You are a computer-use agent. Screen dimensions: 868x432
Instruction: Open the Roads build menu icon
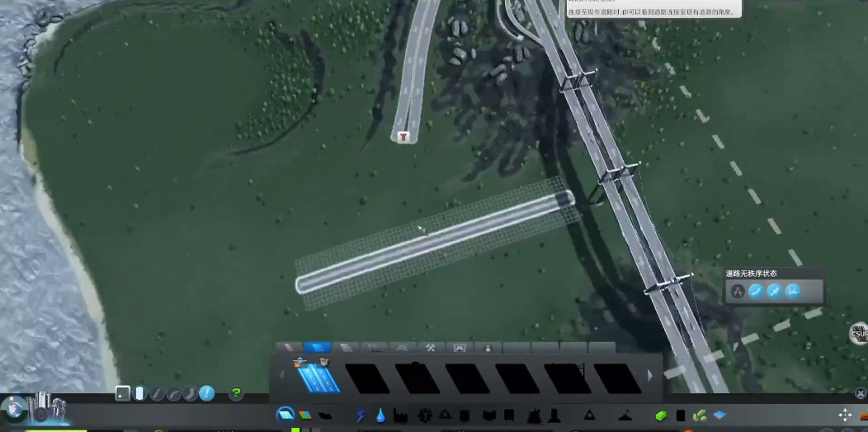pos(285,415)
